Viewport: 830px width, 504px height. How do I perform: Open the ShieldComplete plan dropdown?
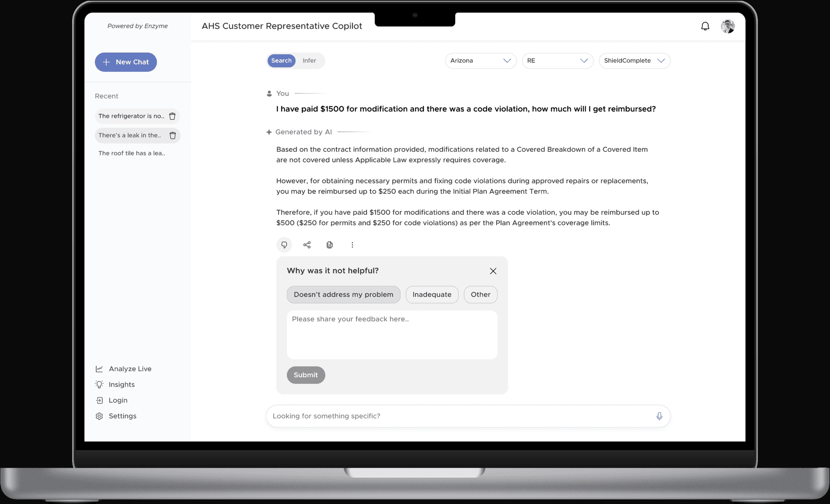click(x=634, y=60)
